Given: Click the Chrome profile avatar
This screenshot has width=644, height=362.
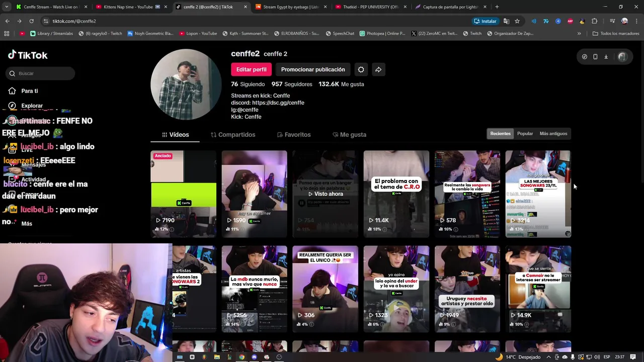Looking at the screenshot, I should [624, 21].
